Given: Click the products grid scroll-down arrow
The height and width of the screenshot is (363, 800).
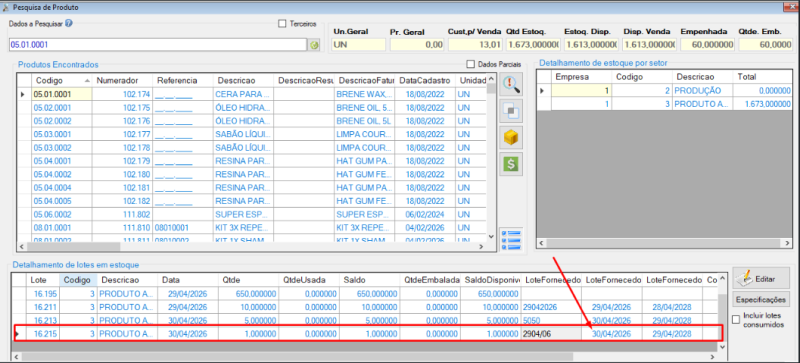Looking at the screenshot, I should click(x=491, y=237).
